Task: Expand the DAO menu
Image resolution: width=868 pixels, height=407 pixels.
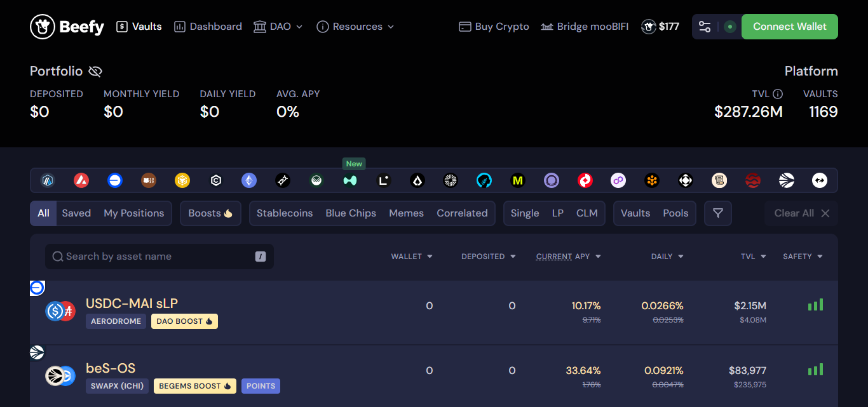Action: tap(278, 27)
